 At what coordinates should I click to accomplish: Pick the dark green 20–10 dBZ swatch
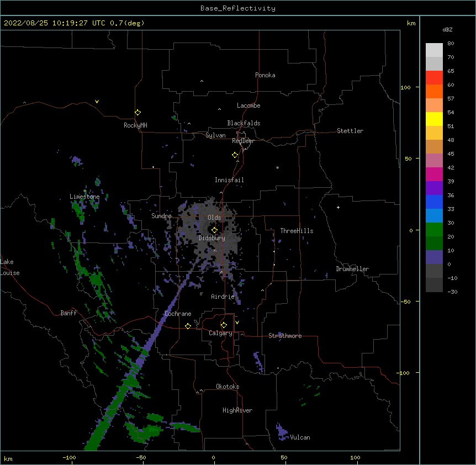[x=434, y=244]
